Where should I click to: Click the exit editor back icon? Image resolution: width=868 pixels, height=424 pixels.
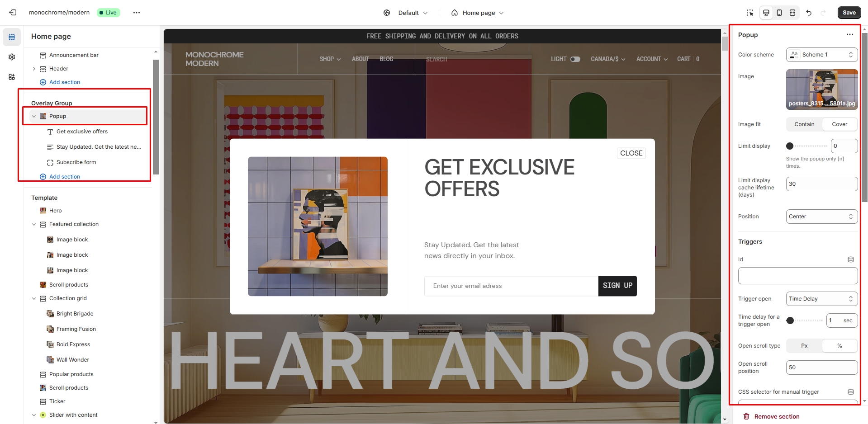pyautogui.click(x=13, y=13)
